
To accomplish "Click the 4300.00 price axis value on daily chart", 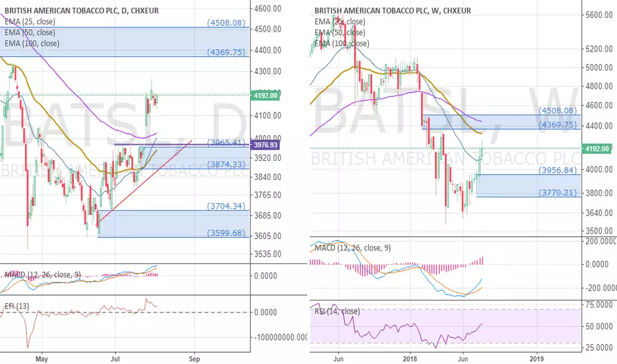I will pos(267,71).
